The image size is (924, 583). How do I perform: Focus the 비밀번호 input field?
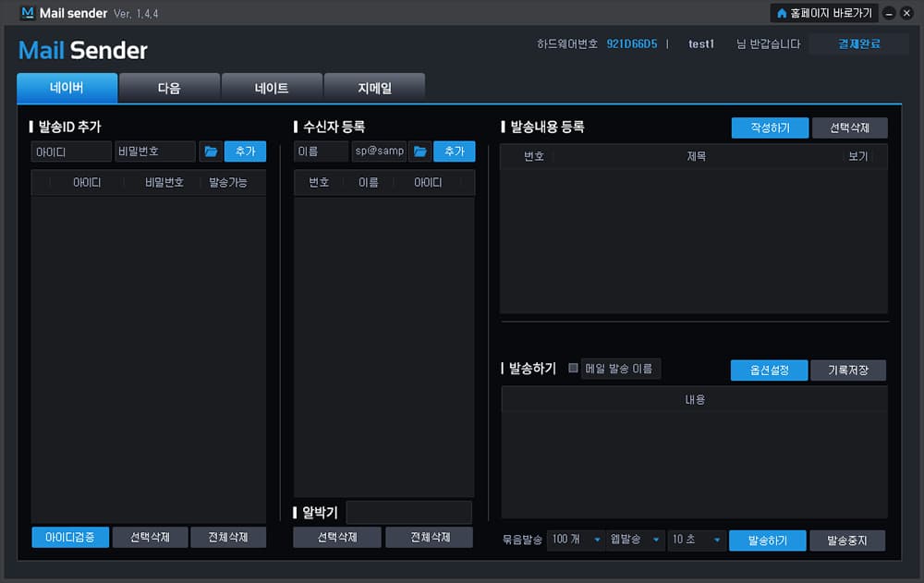155,152
